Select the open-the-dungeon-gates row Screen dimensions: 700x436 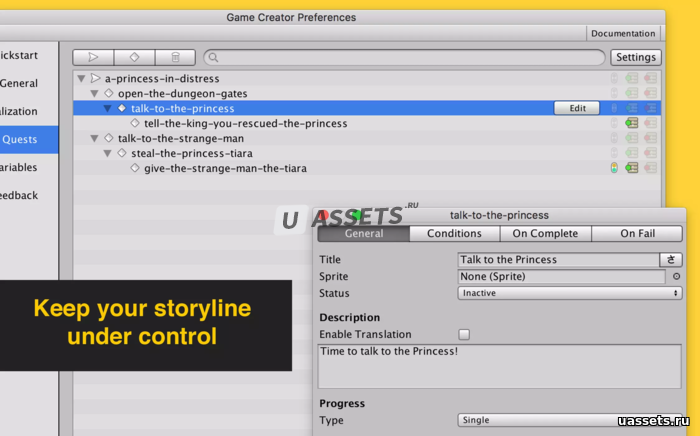pos(367,93)
